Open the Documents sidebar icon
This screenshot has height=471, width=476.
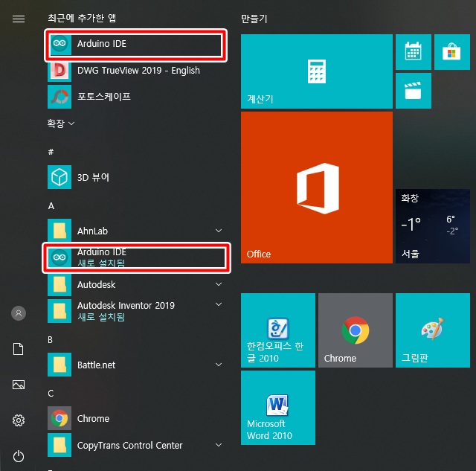[19, 349]
